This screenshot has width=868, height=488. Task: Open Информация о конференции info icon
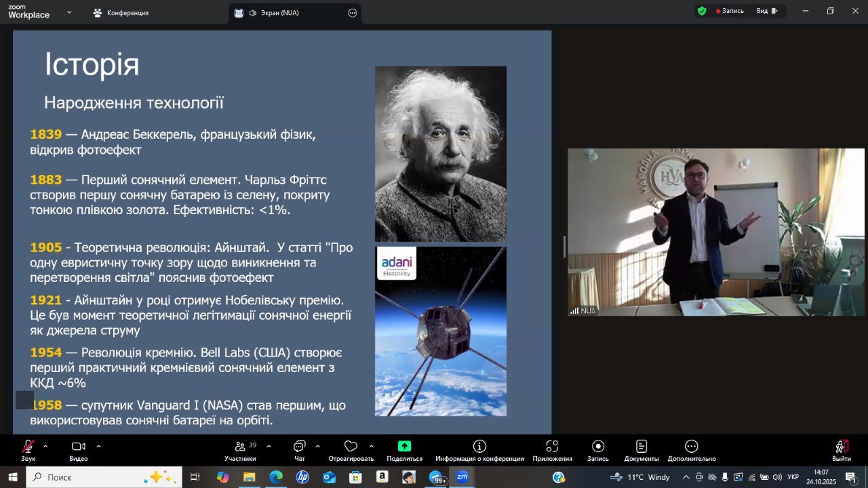pos(479,447)
